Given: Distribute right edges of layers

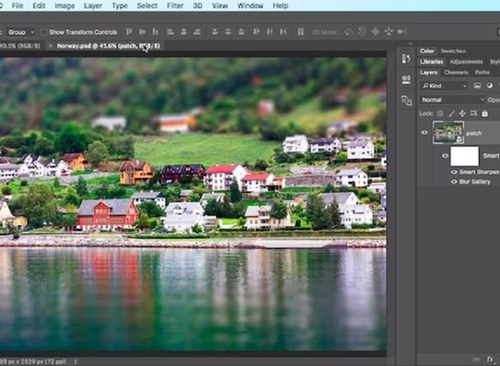Looking at the screenshot, I should [x=283, y=32].
